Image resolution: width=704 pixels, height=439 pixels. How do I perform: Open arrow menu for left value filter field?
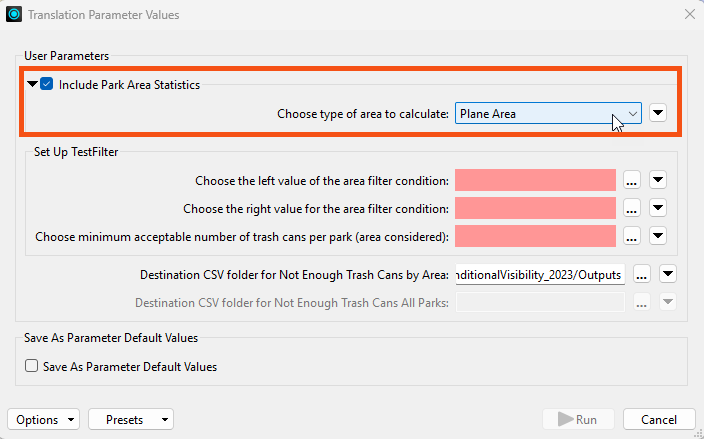(x=658, y=180)
